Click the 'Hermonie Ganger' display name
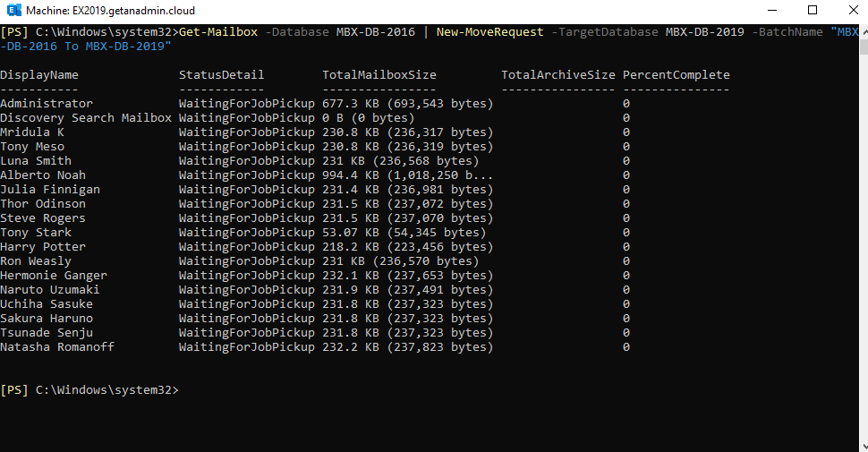Viewport: 868px width, 452px height. coord(54,276)
